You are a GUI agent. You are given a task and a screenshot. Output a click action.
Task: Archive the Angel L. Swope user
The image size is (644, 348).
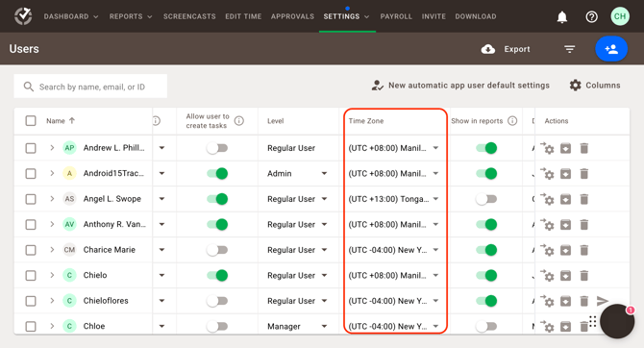click(x=565, y=199)
